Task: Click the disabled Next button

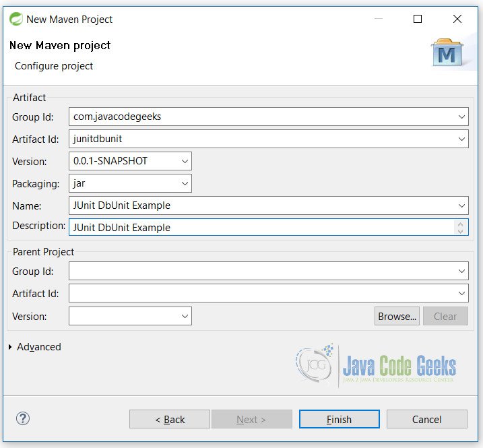Action: pyautogui.click(x=252, y=419)
